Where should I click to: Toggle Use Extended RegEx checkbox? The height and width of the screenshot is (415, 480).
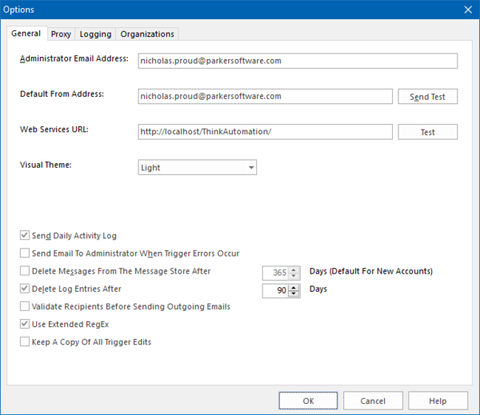click(x=25, y=324)
